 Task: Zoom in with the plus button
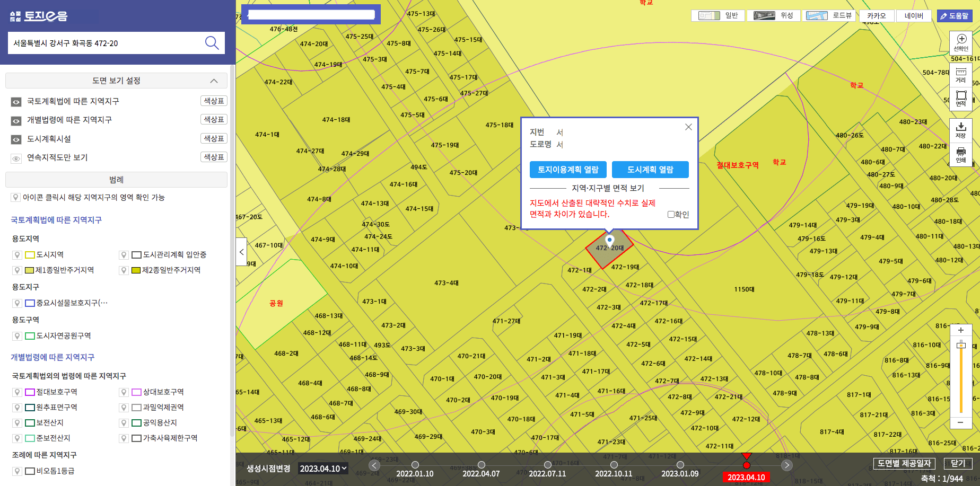(960, 330)
